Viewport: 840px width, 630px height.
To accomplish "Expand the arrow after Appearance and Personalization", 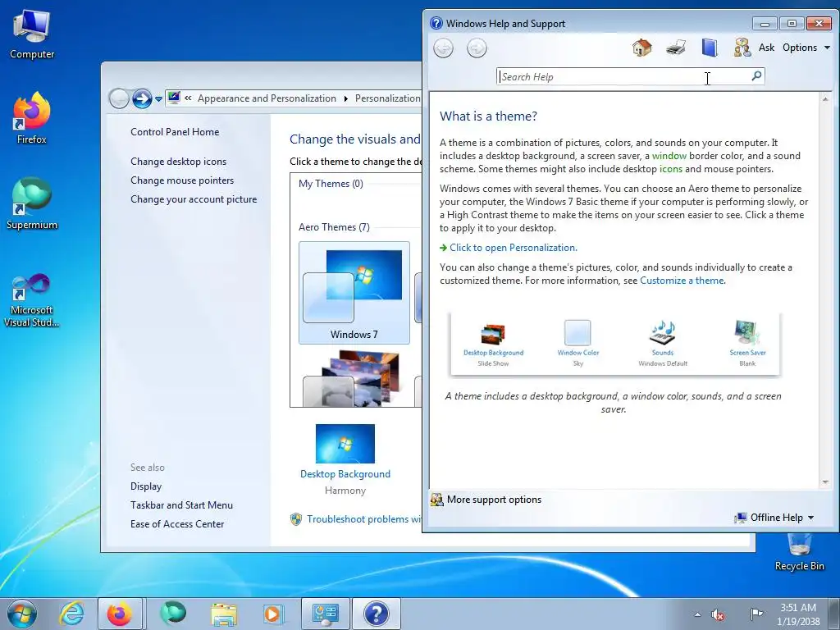I will pyautogui.click(x=345, y=98).
